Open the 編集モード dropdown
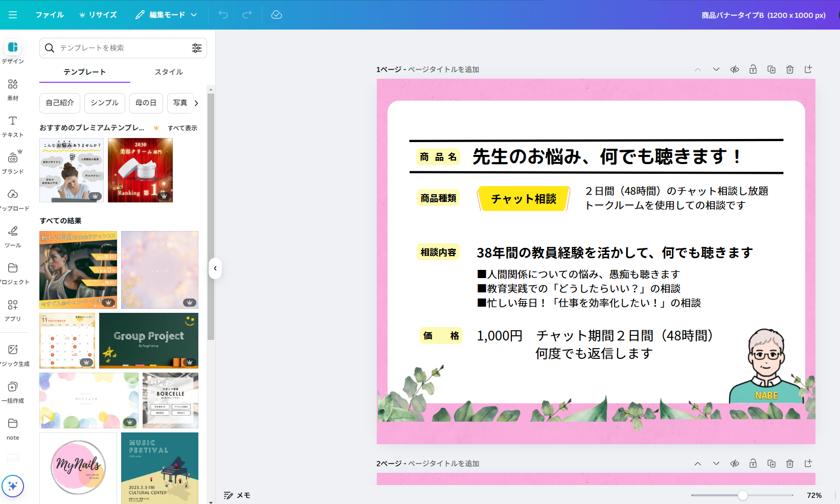The width and height of the screenshot is (840, 504). click(166, 15)
